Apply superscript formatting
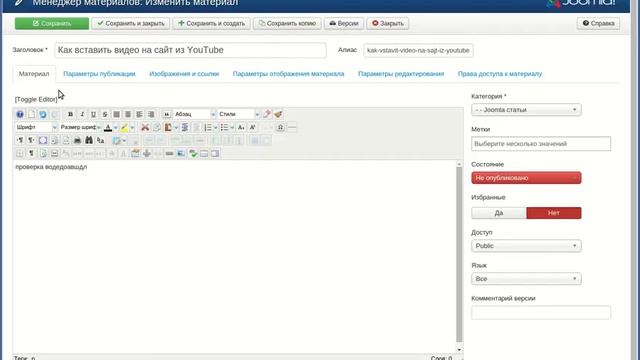Screen dimensions: 640x360 pos(253,127)
